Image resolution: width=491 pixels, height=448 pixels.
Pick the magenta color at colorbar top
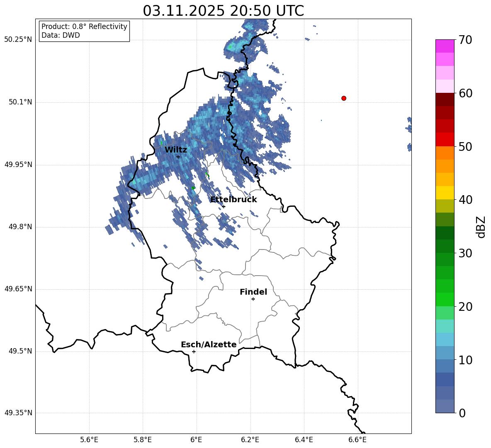(445, 46)
